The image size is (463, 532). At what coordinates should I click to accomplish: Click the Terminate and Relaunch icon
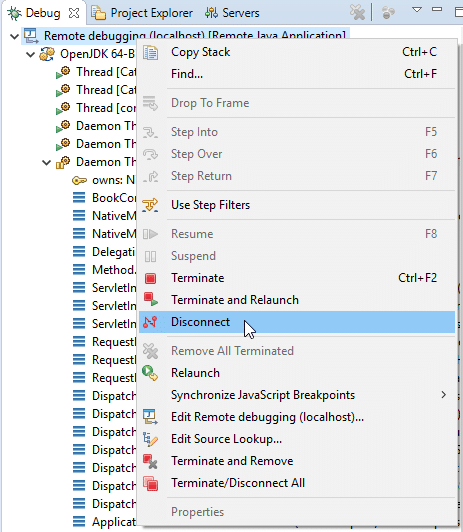pyautogui.click(x=151, y=300)
